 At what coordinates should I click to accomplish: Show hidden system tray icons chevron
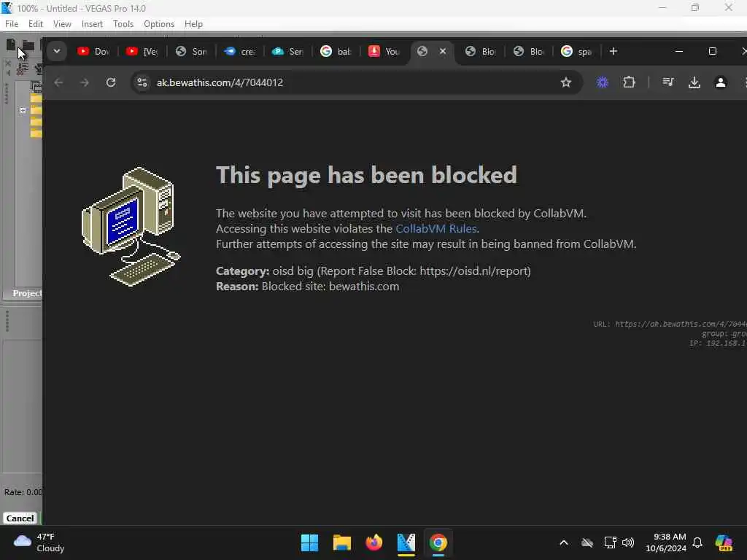(564, 542)
